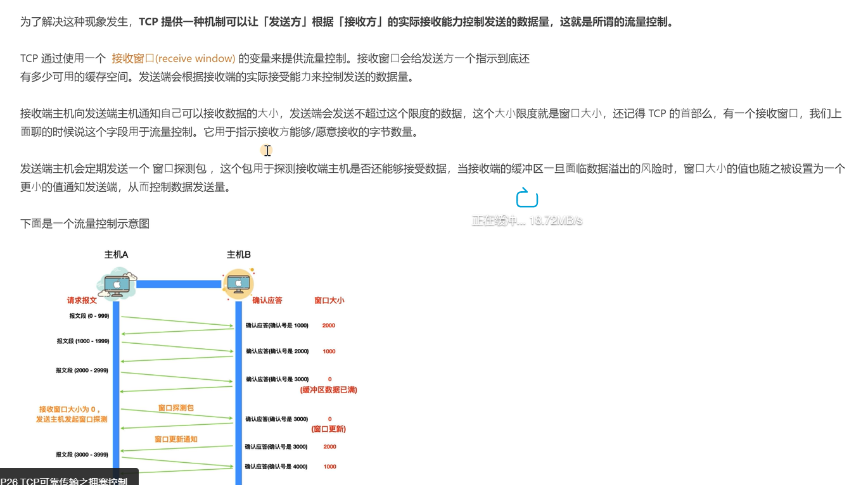Screen dimensions: 868x485
Task: Click the orange 接收窗口(receive window) text
Action: [x=174, y=58]
